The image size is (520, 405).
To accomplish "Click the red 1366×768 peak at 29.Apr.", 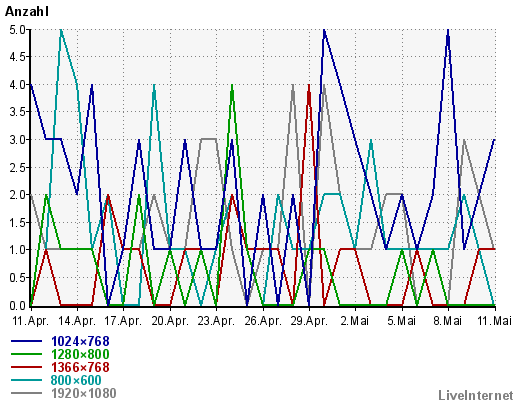I will pos(309,86).
